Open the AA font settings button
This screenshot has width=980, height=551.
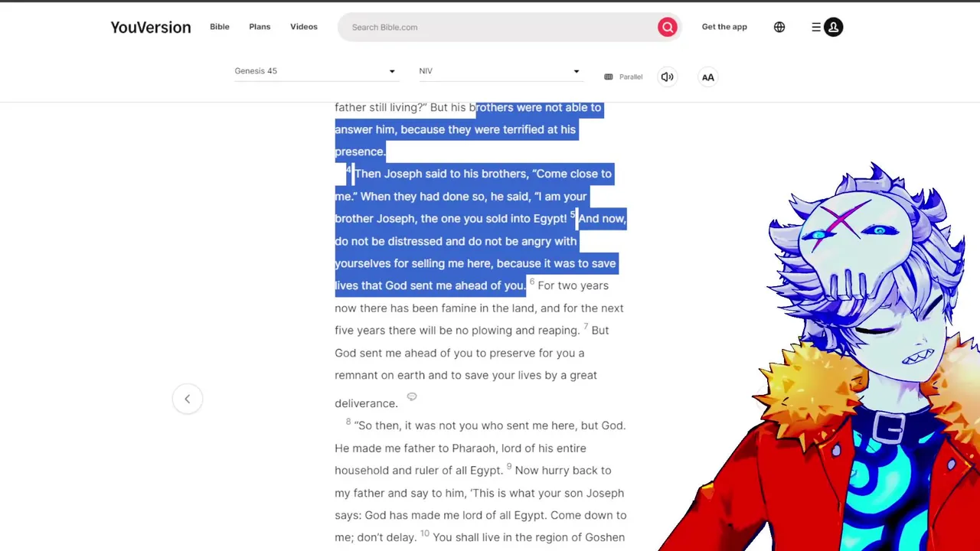(x=708, y=77)
